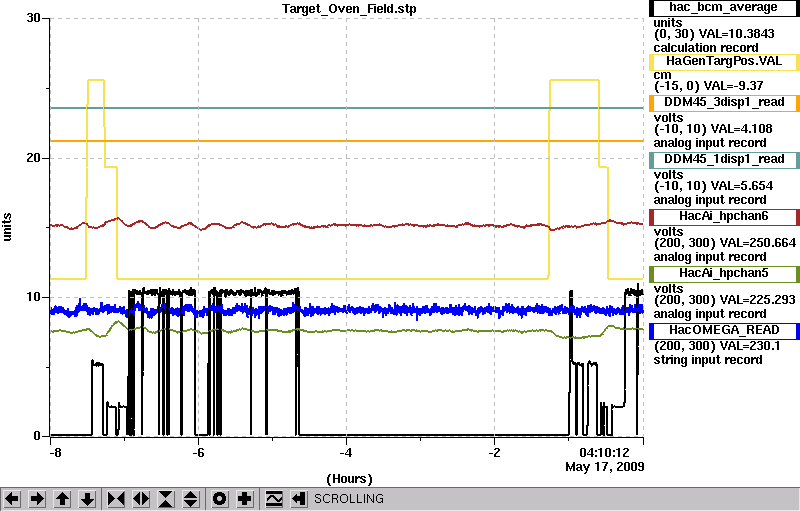Select the DDM45_1disp1_read legend entry
Image resolution: width=800 pixels, height=511 pixels.
(724, 160)
